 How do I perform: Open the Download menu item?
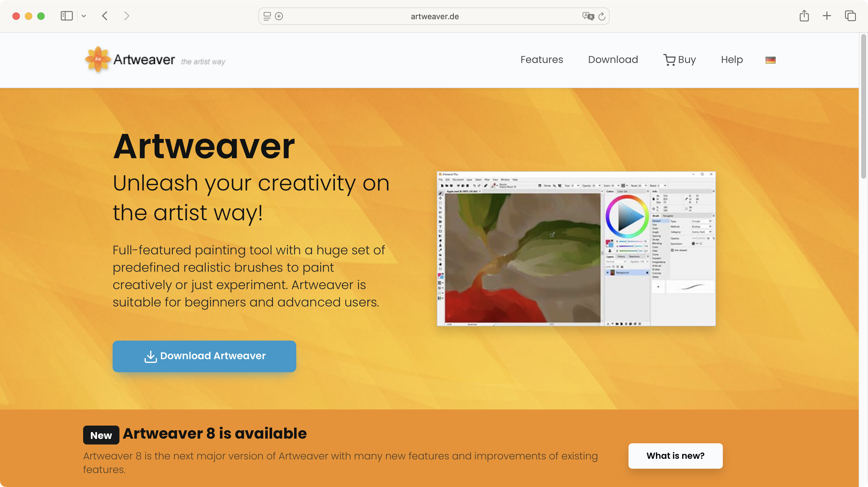[613, 60]
